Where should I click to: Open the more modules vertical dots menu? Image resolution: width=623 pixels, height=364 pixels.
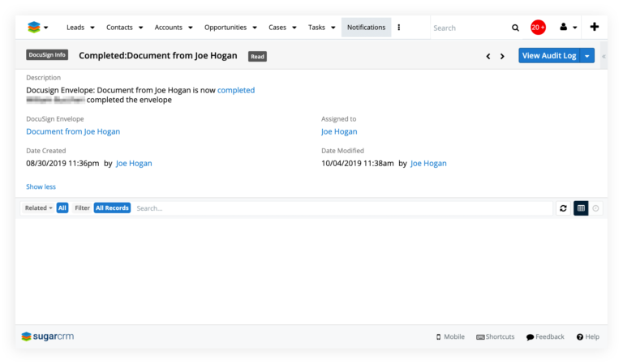pyautogui.click(x=399, y=28)
